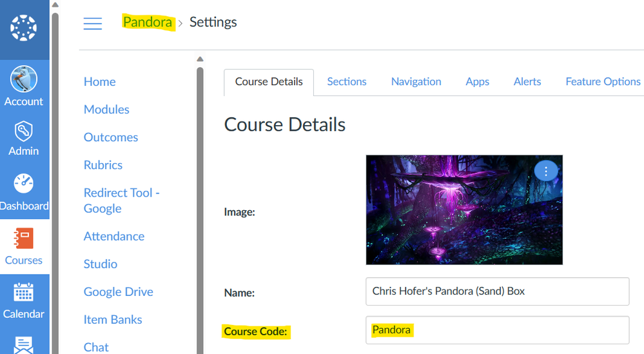Switch to the Alerts tab
The height and width of the screenshot is (354, 644).
point(527,82)
